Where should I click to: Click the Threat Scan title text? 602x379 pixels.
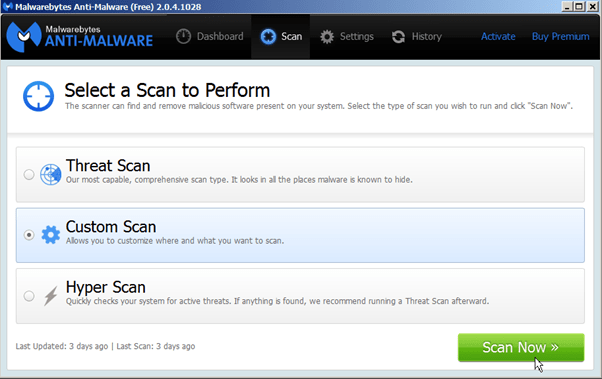tap(108, 166)
